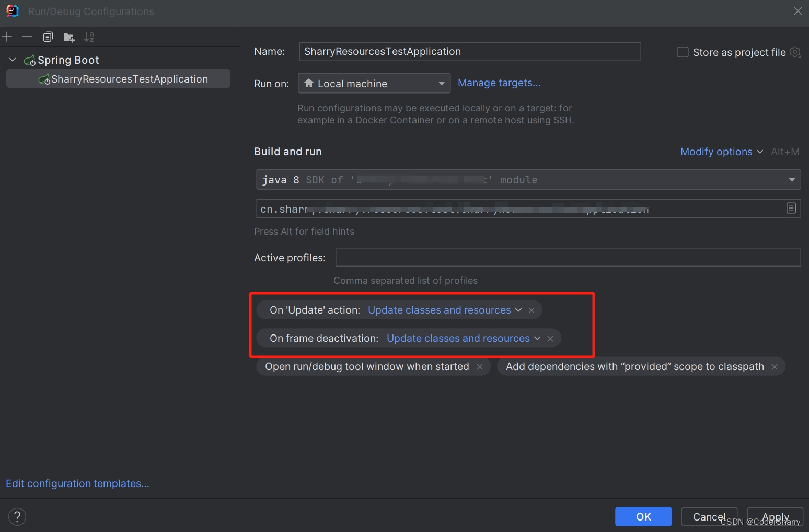The image size is (809, 532).
Task: Select SharryResourcesTestApplication in configuration tree
Action: pyautogui.click(x=118, y=79)
